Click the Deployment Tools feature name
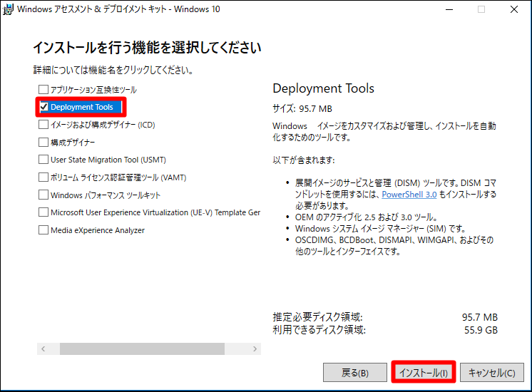Screen dimensions: 532x392 (82, 107)
